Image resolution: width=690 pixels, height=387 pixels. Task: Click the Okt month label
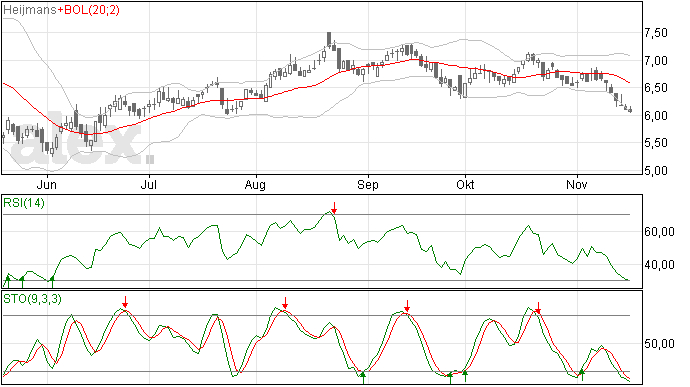point(465,184)
